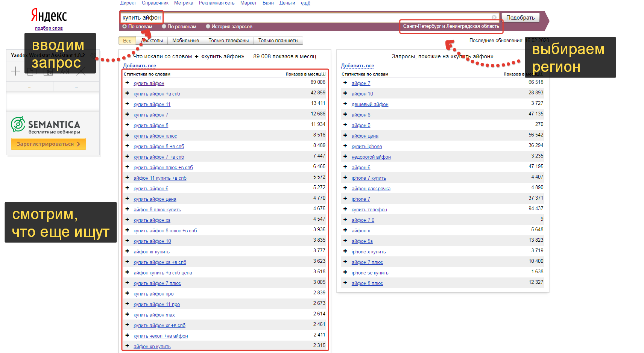This screenshot has height=353, width=644.
Task: Open the 'Рекламная сеть' link
Action: (217, 3)
